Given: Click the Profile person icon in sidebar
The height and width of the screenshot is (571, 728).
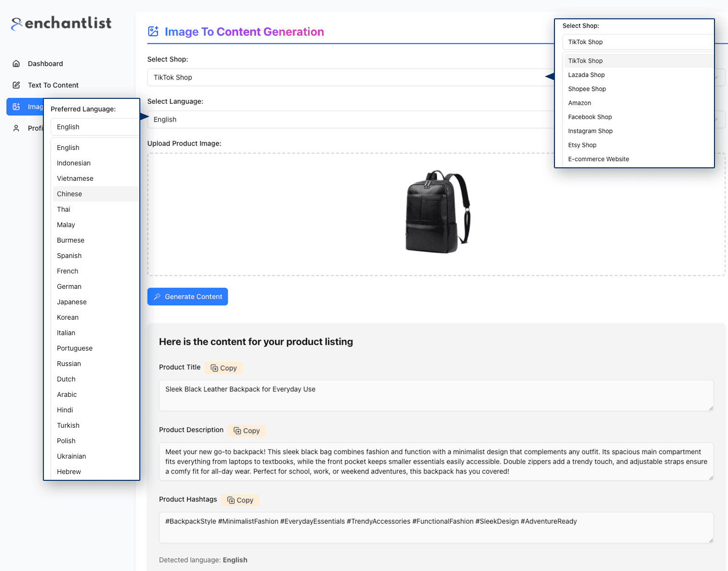Looking at the screenshot, I should coord(16,128).
